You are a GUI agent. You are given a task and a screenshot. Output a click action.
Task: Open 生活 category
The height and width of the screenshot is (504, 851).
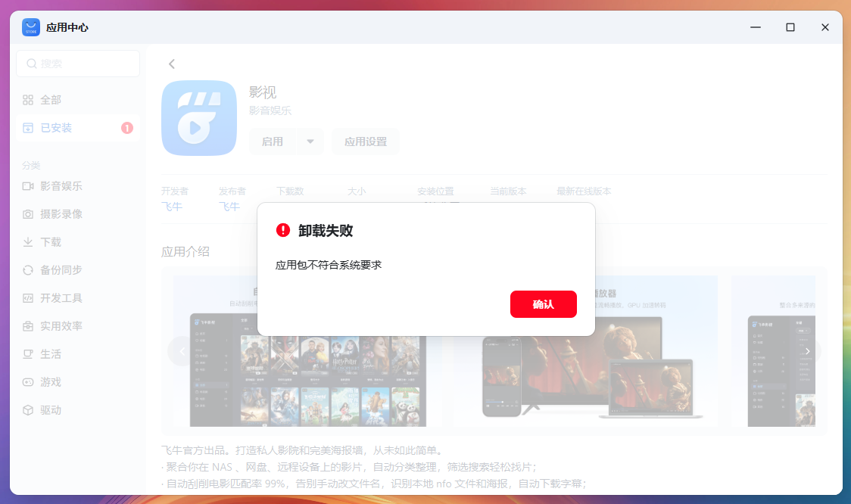click(x=78, y=354)
